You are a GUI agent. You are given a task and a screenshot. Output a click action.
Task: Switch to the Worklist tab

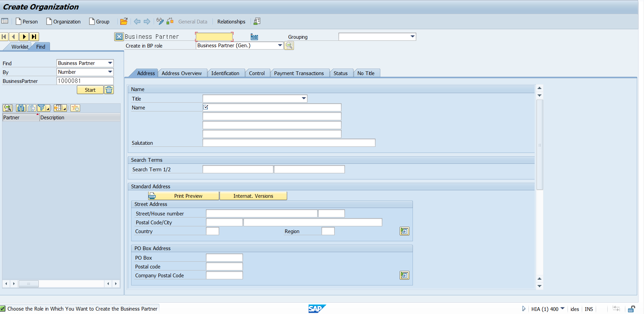point(20,47)
